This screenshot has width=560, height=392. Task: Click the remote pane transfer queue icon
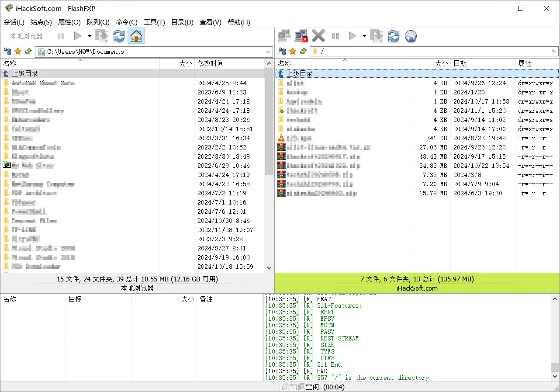coord(377,36)
